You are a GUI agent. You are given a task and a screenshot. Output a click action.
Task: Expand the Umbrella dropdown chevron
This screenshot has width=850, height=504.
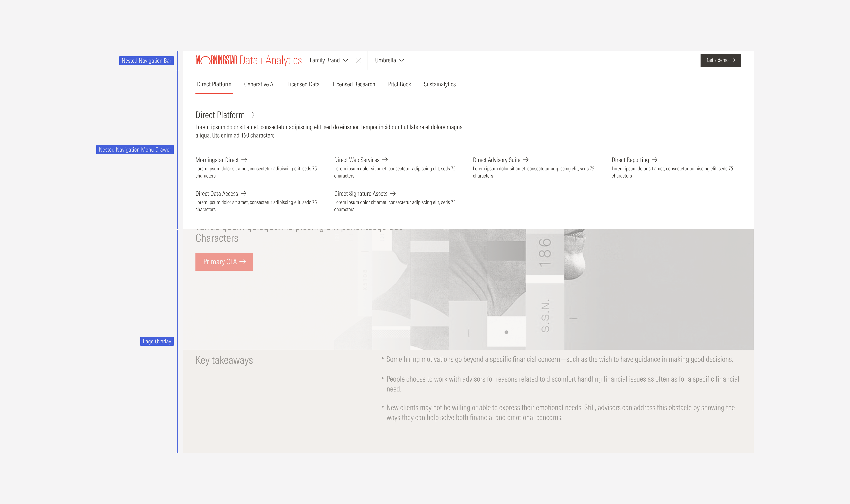pos(401,60)
